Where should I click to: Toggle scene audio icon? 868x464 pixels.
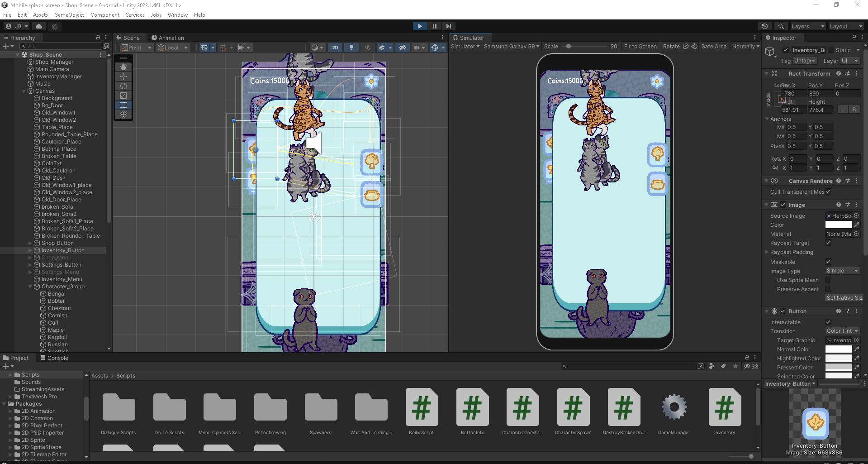click(x=368, y=48)
